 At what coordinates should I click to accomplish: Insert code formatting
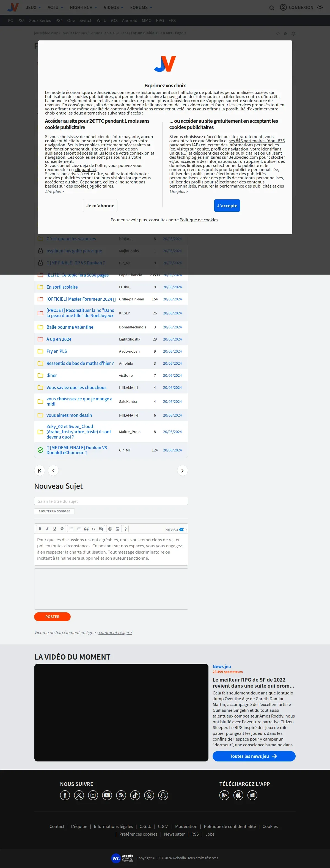click(x=94, y=529)
